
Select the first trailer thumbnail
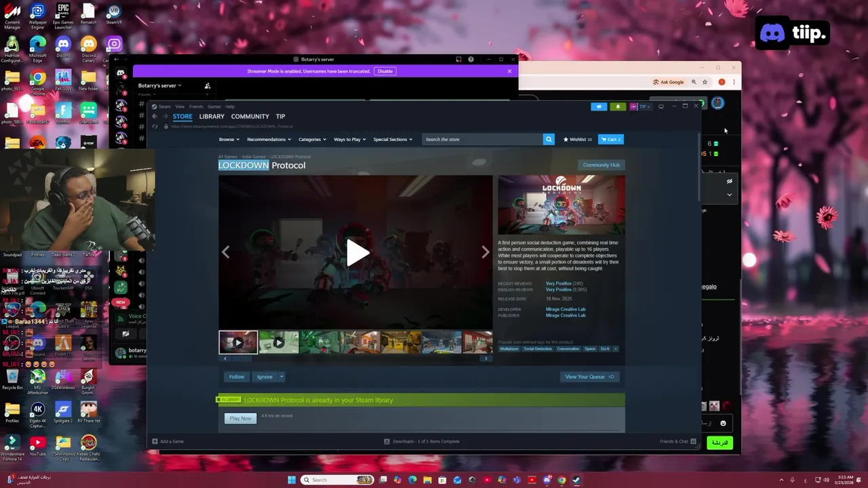click(238, 342)
